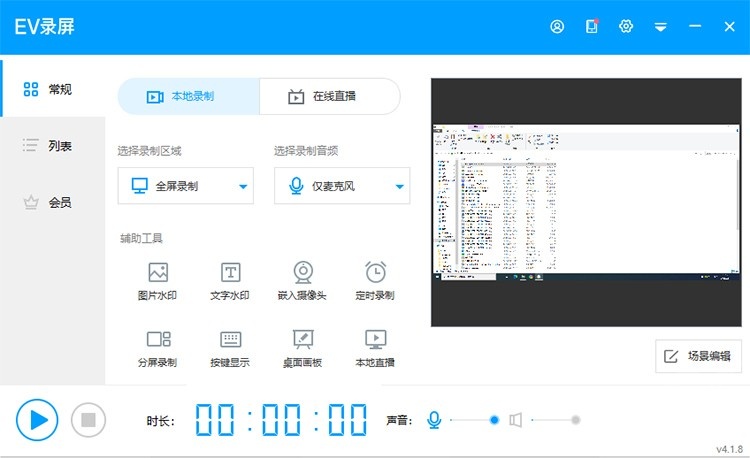Click the v4.1.8 version label
This screenshot has height=458, width=750.
(x=729, y=449)
